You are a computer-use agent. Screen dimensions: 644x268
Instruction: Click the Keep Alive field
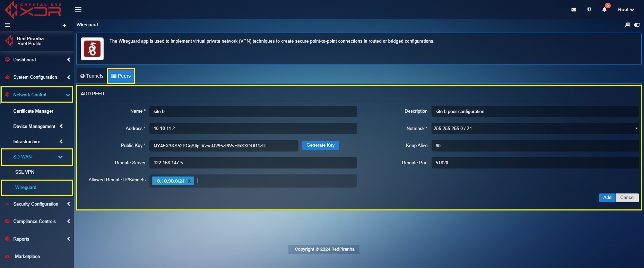535,146
